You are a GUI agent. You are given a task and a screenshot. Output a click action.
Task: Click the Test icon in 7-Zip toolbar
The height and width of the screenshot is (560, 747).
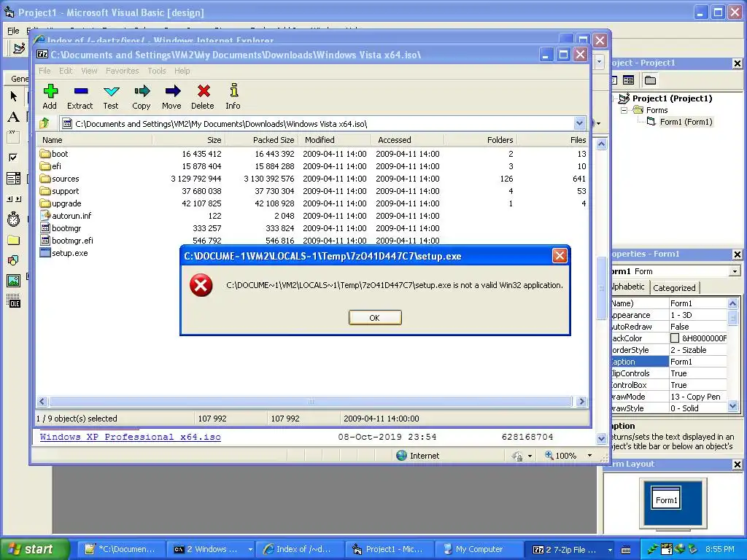(111, 91)
